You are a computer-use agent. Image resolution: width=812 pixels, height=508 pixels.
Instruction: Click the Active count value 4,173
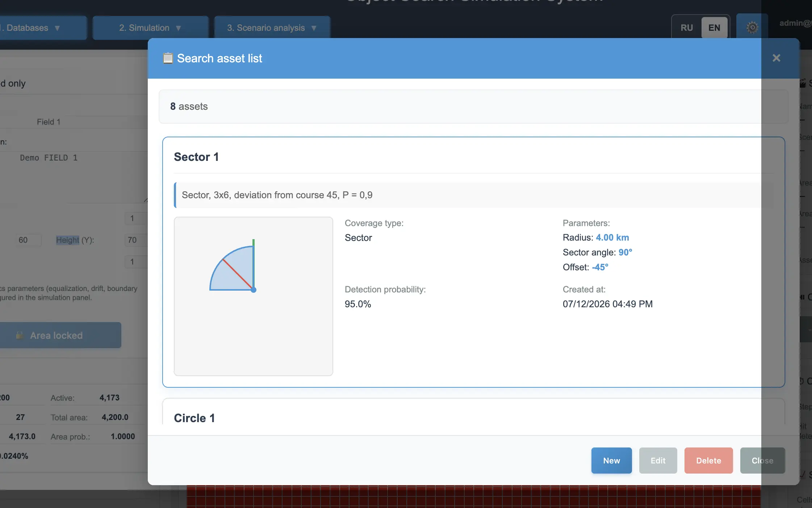coord(109,397)
